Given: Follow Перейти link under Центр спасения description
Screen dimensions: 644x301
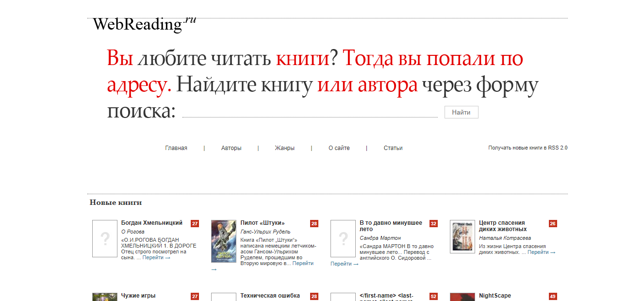Looking at the screenshot, I should pos(541,252).
